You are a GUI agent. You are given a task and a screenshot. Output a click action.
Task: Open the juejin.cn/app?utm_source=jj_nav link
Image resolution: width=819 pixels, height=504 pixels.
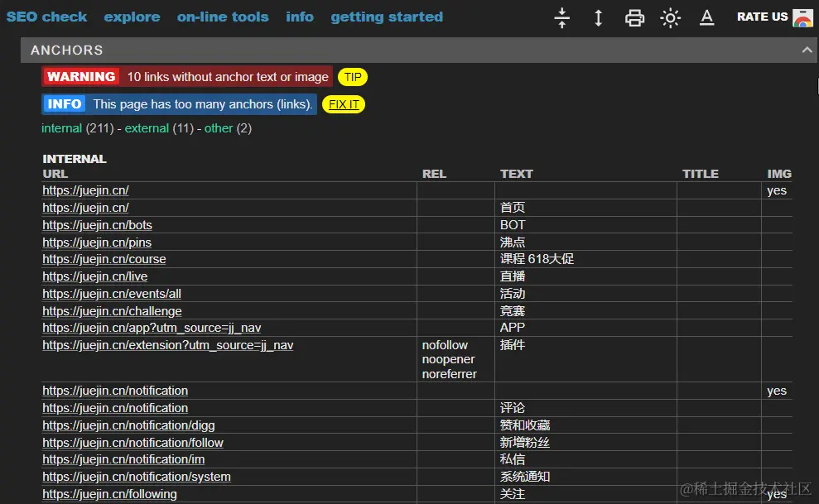[x=152, y=328]
